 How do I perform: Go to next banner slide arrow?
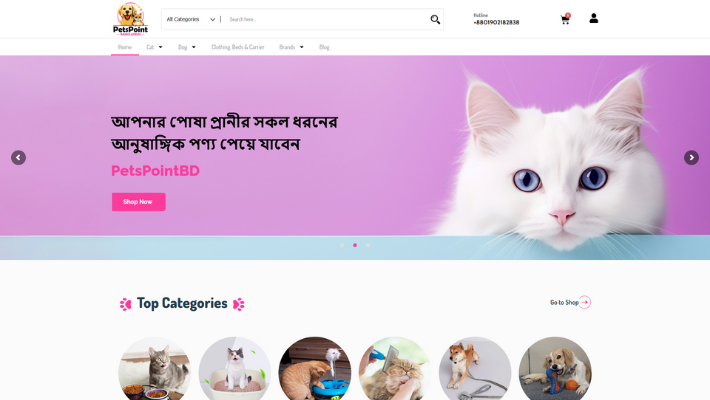click(x=691, y=158)
